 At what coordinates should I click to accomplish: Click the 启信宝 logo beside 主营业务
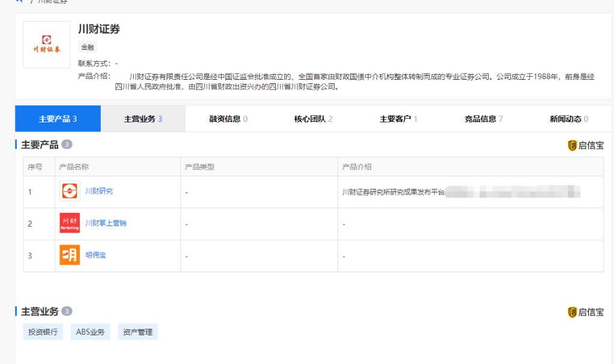point(585,312)
